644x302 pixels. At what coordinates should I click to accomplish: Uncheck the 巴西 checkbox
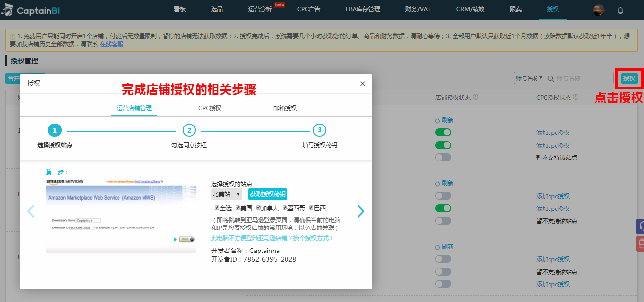pyautogui.click(x=311, y=208)
